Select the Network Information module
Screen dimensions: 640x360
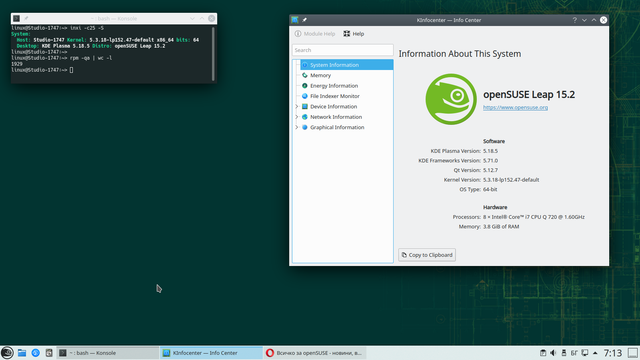tap(336, 117)
